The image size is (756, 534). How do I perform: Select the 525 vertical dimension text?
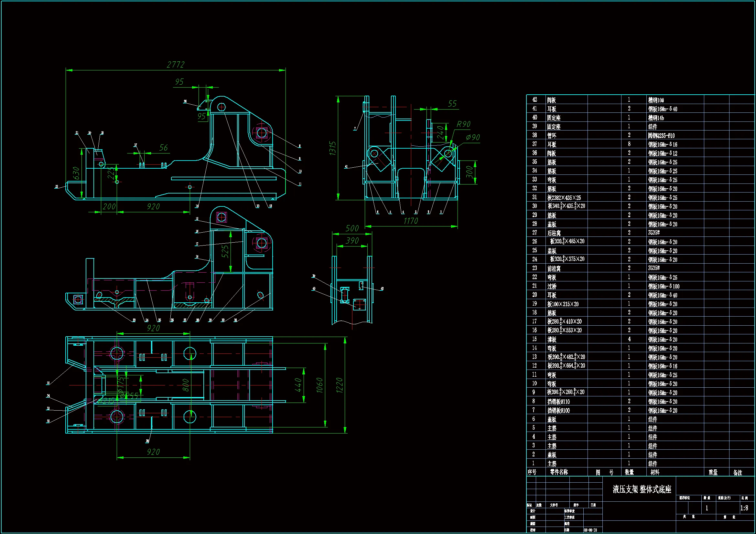[x=225, y=252]
